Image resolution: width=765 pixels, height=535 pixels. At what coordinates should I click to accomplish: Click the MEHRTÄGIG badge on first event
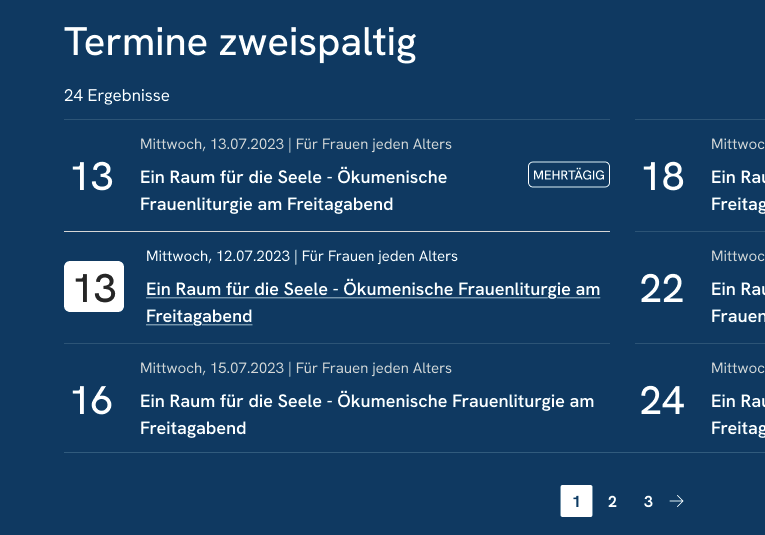[569, 175]
